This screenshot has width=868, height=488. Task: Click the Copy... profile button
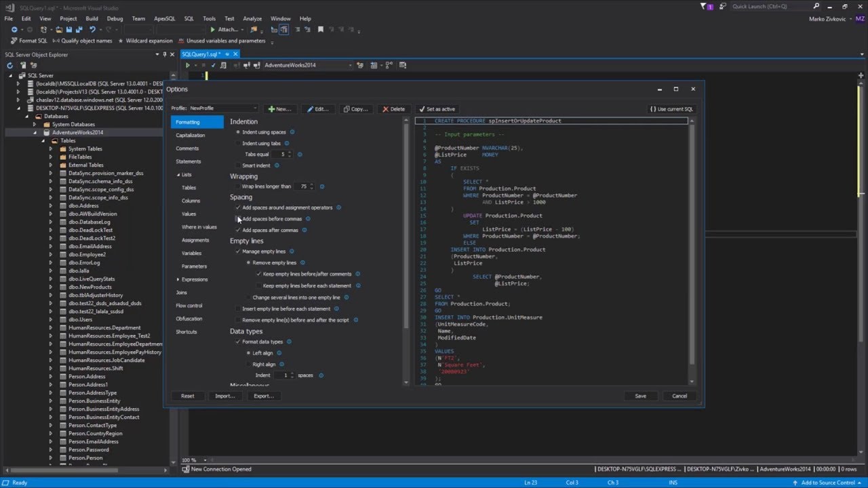click(355, 108)
